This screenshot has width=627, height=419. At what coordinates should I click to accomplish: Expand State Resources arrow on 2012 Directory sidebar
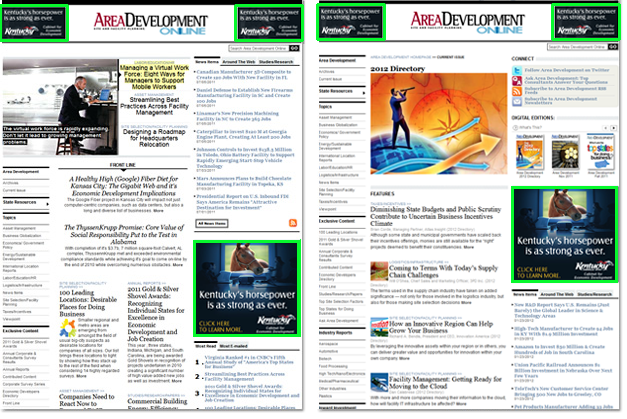[x=363, y=93]
